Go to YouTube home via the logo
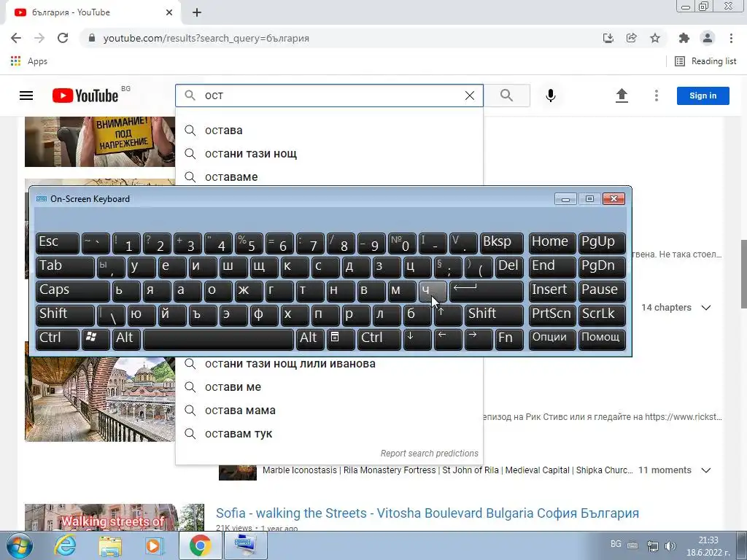Image resolution: width=747 pixels, height=560 pixels. click(x=85, y=96)
